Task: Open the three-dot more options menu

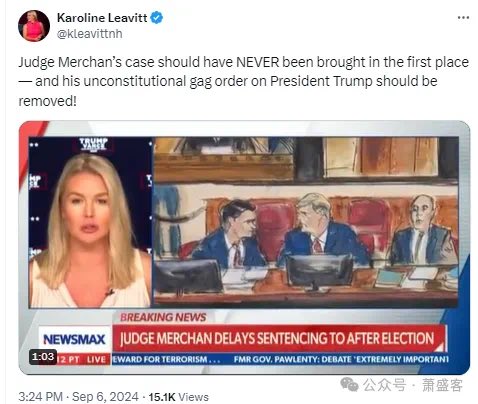Action: click(463, 18)
